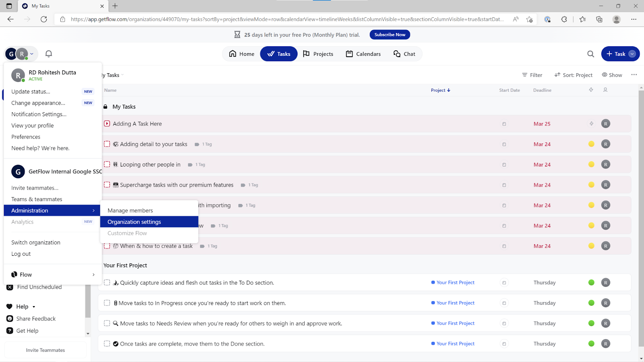The width and height of the screenshot is (644, 362).
Task: Click yellow priority dot on 'Adding detail' task
Action: (x=591, y=144)
